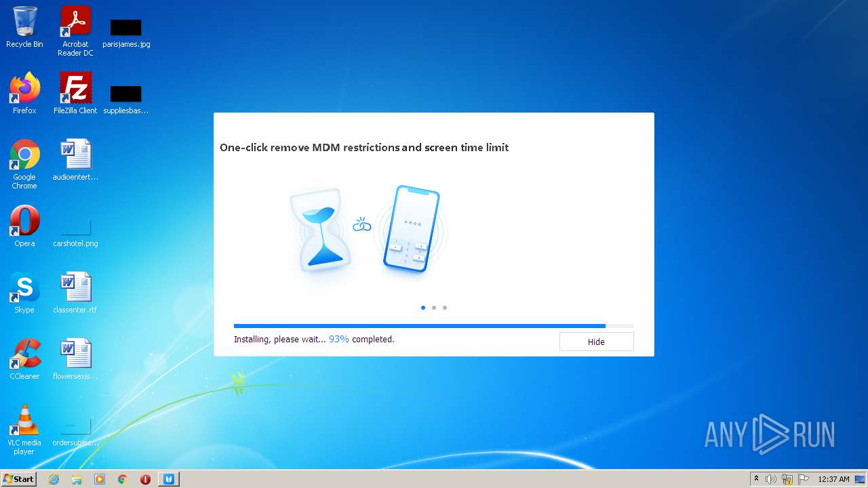The height and width of the screenshot is (488, 868).
Task: Launch Firefox from desktop
Action: [x=24, y=93]
